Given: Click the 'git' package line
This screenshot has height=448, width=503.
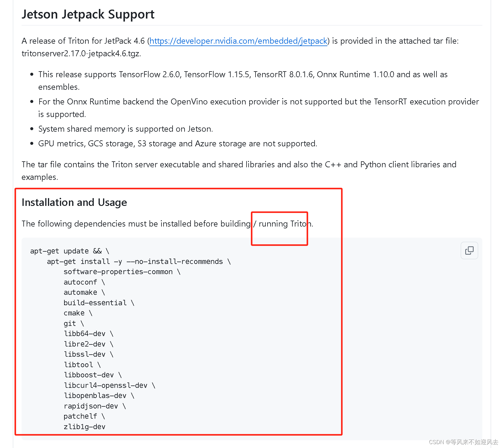Looking at the screenshot, I should (x=74, y=324).
